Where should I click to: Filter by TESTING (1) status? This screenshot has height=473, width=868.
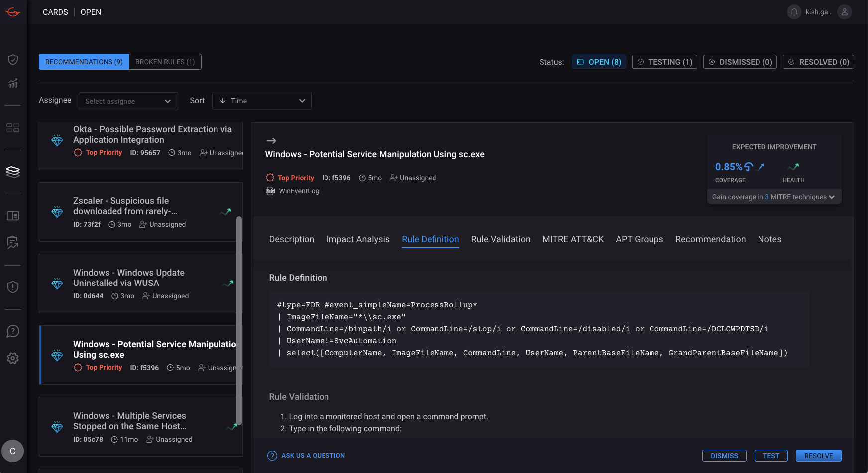664,62
